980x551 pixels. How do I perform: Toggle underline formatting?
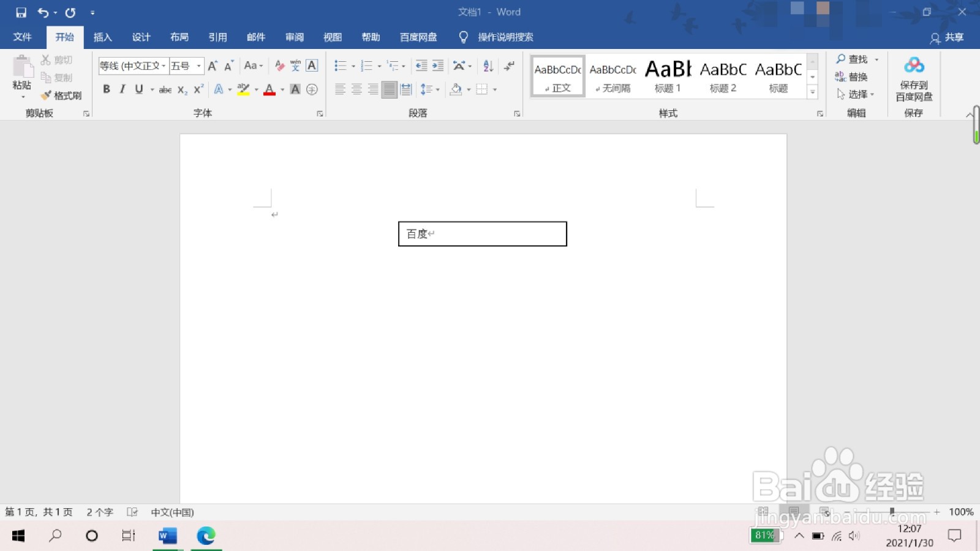(139, 89)
